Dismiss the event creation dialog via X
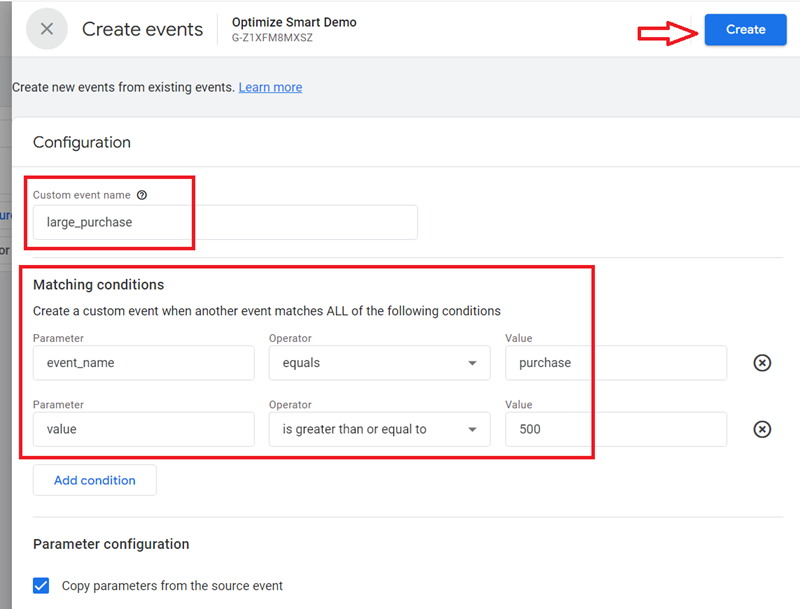The image size is (800, 609). click(x=47, y=29)
